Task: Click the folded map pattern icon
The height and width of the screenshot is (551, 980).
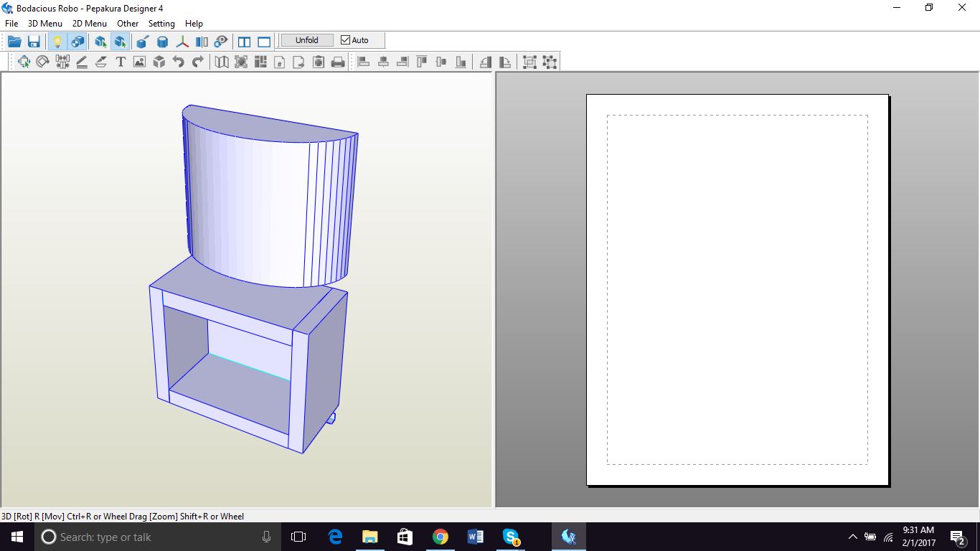Action: coord(222,62)
